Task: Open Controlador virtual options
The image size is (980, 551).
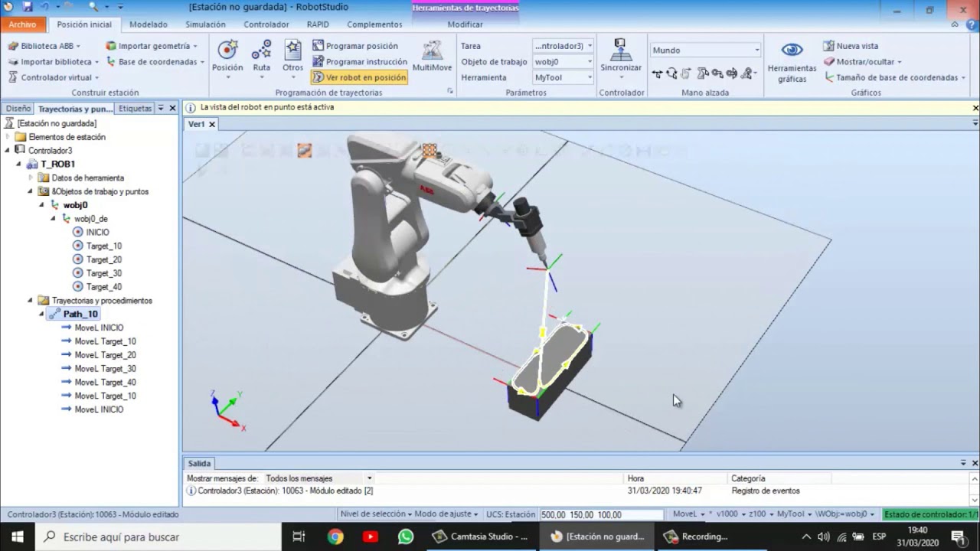Action: [54, 77]
